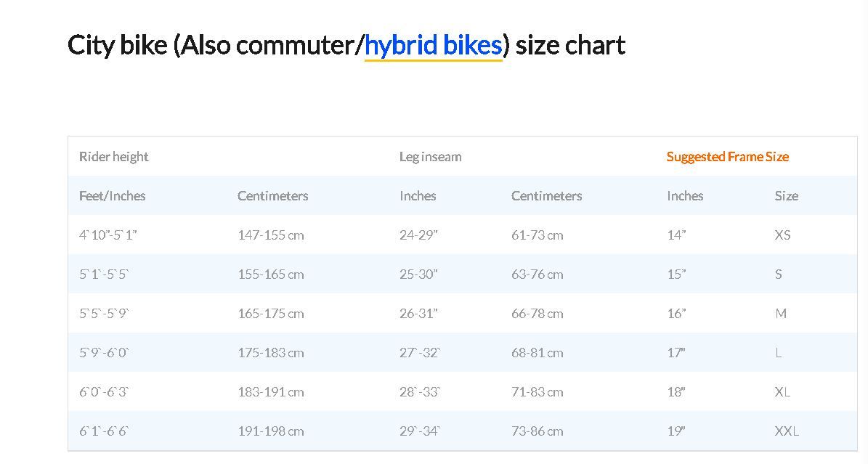Viewport: 868px width, 464px height.
Task: Select the 14" frame size cell
Action: coord(676,235)
